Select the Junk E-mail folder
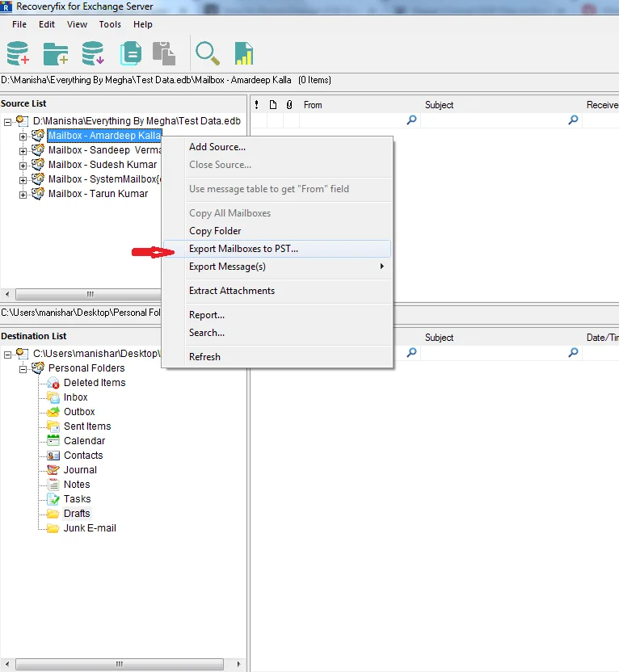The width and height of the screenshot is (619, 672). pyautogui.click(x=90, y=528)
